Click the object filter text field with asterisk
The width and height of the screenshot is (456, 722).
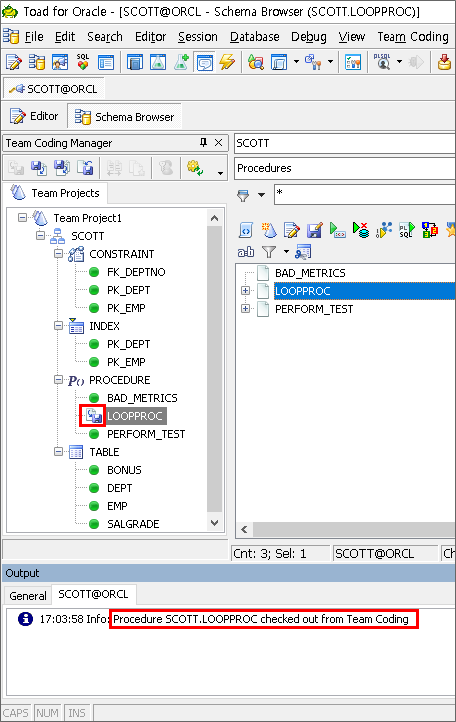pos(365,194)
